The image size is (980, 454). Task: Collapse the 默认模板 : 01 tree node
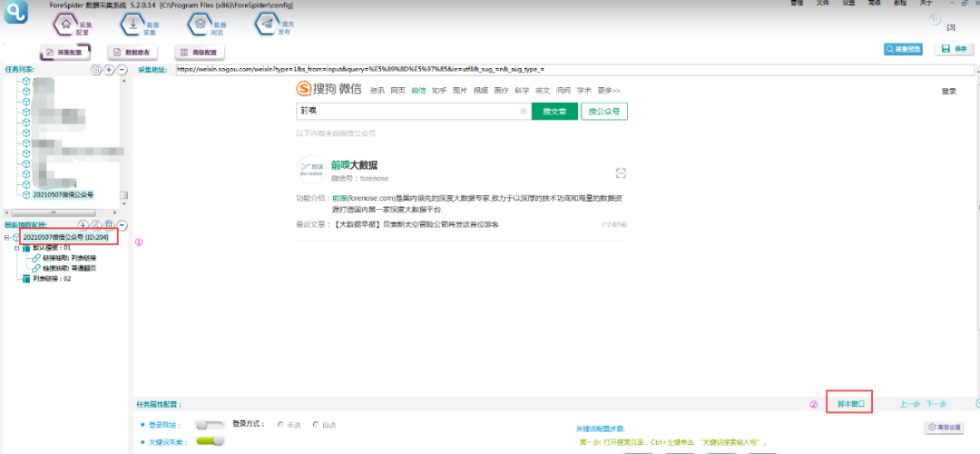[x=17, y=248]
